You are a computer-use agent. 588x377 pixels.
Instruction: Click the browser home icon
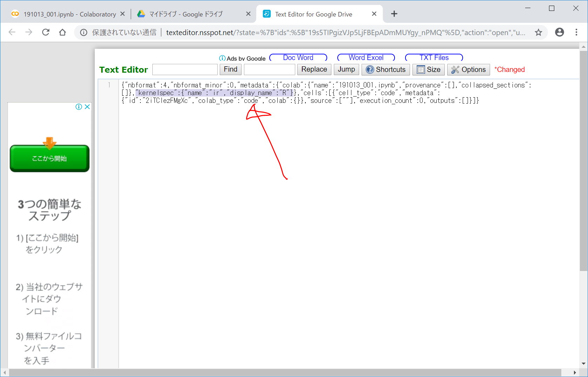[62, 32]
